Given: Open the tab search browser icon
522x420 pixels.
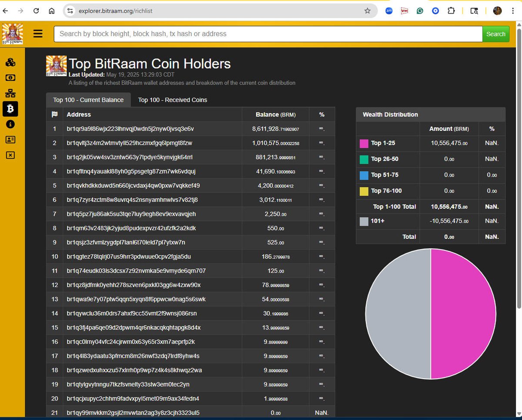Looking at the screenshot, I should pos(474,11).
